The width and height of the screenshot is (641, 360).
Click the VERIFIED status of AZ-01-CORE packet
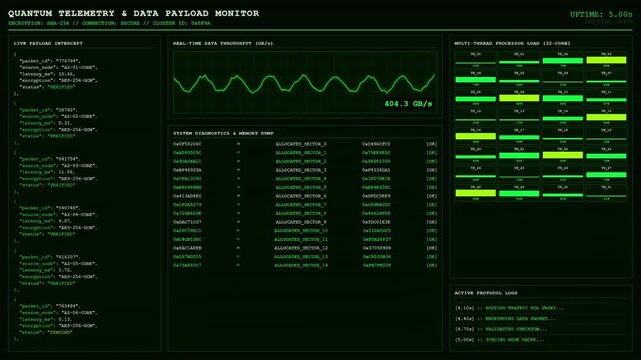pyautogui.click(x=61, y=87)
